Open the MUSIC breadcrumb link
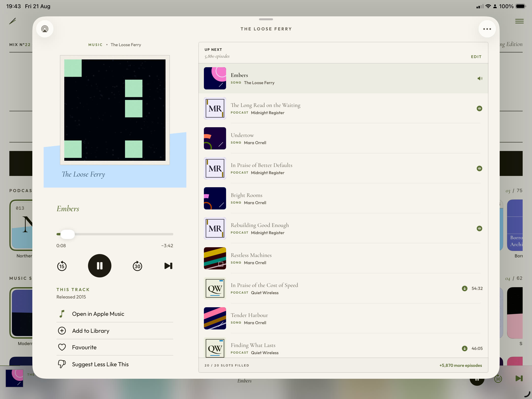The image size is (532, 399). point(95,45)
